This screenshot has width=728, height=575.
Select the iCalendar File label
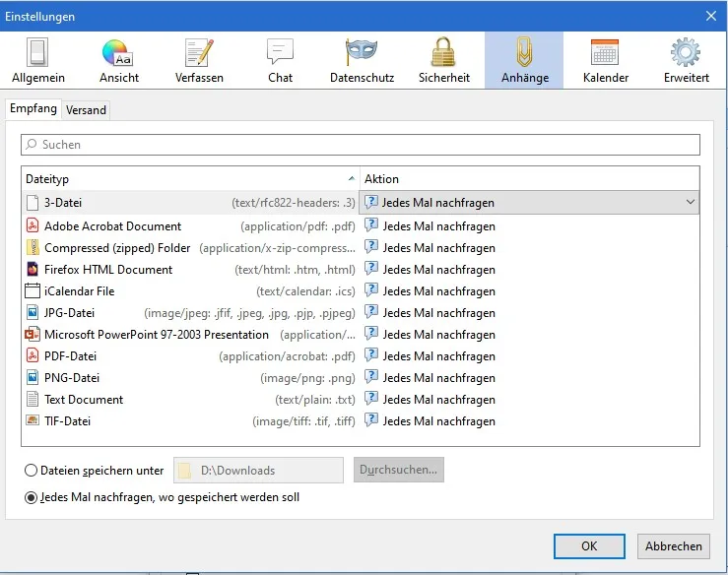[80, 291]
